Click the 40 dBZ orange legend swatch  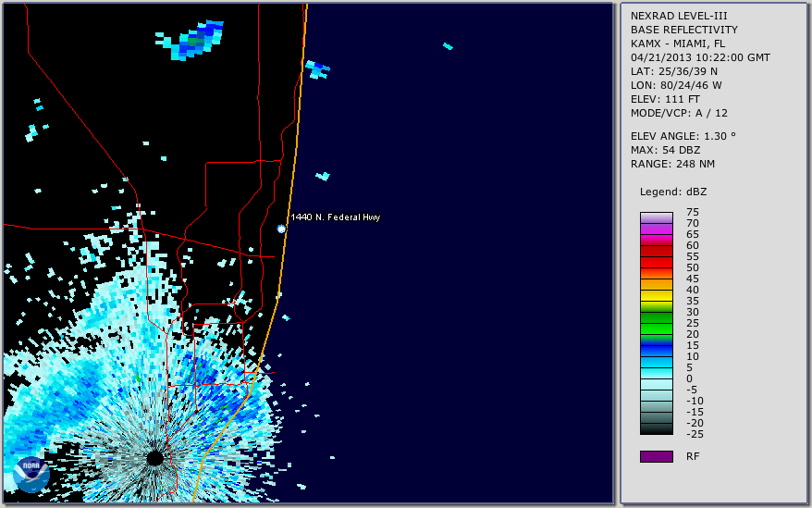(x=656, y=285)
